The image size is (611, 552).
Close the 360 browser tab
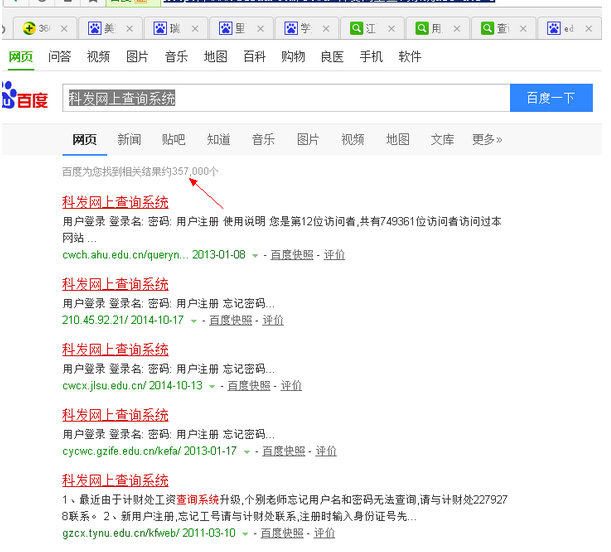(64, 29)
